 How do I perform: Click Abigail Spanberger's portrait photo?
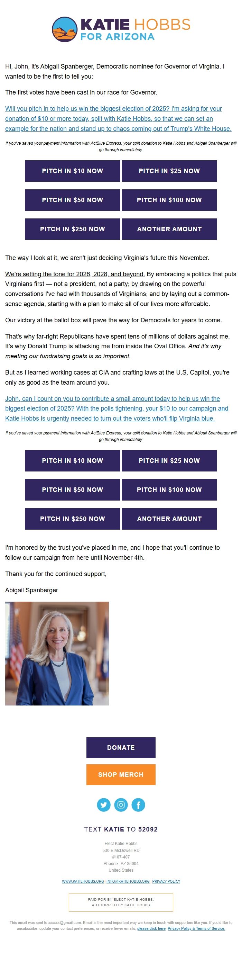pos(57,653)
